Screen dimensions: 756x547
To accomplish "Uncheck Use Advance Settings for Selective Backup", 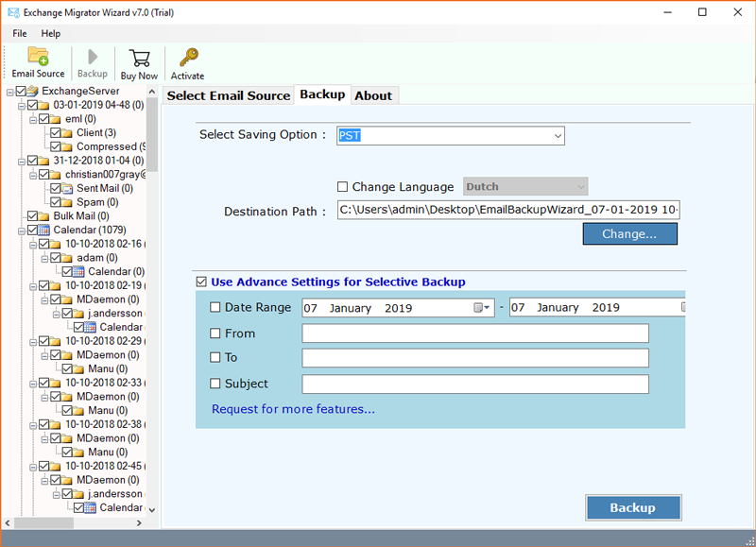I will point(201,282).
